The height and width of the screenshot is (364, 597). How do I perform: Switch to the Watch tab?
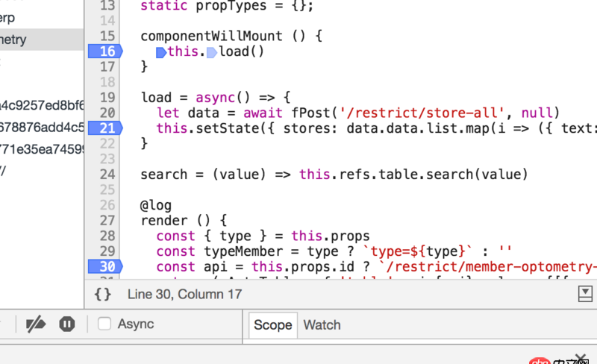[x=322, y=325]
